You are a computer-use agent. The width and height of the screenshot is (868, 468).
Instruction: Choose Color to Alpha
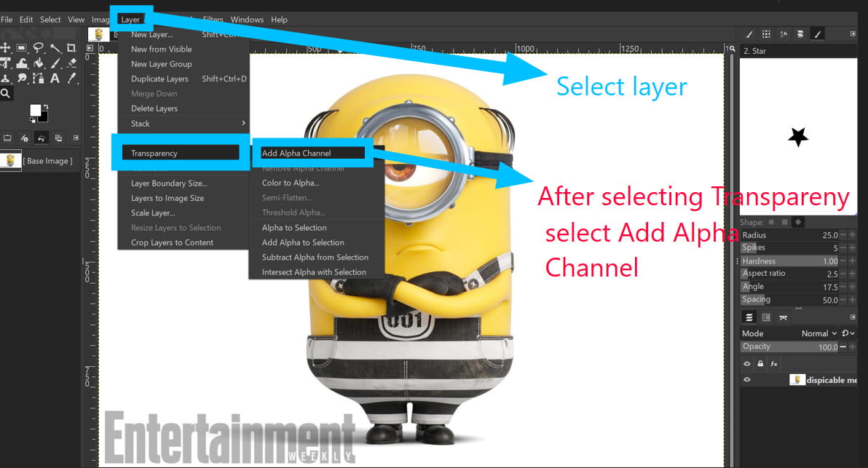[291, 183]
